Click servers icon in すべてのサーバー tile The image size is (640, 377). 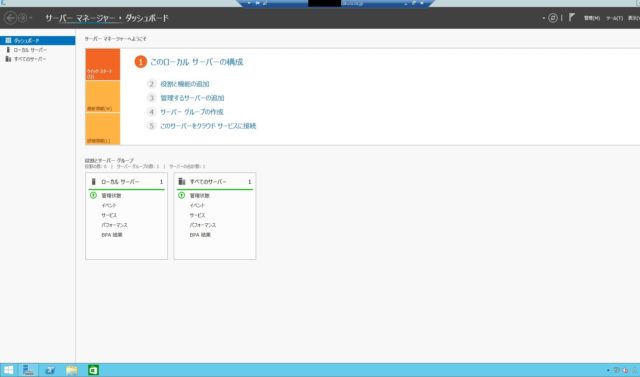182,182
